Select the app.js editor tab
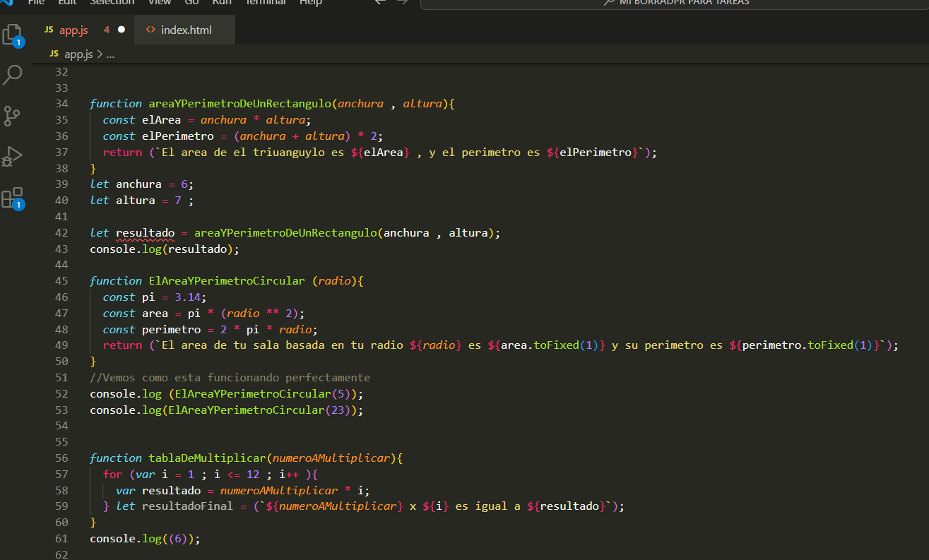This screenshot has width=929, height=560. tap(84, 30)
